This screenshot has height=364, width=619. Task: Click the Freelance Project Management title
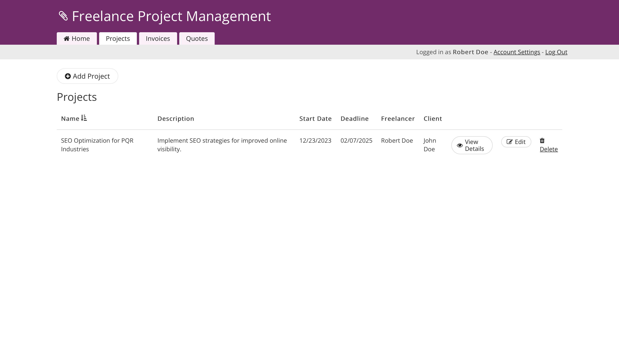coord(171,16)
